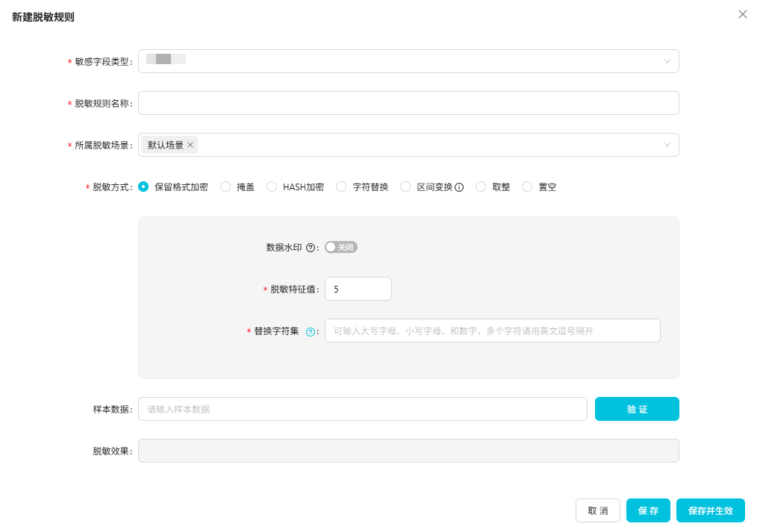Open the 敏感字段类型 dropdown
The image size is (757, 532).
tap(408, 61)
